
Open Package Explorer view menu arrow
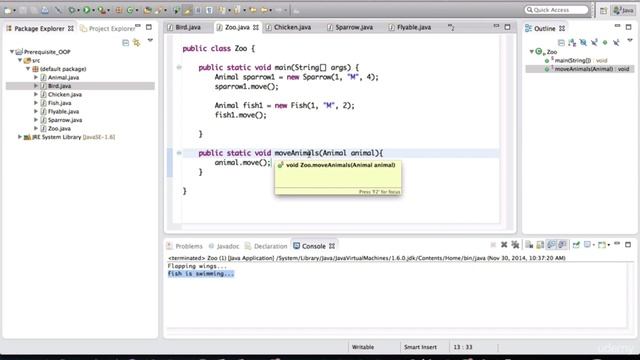click(x=150, y=41)
